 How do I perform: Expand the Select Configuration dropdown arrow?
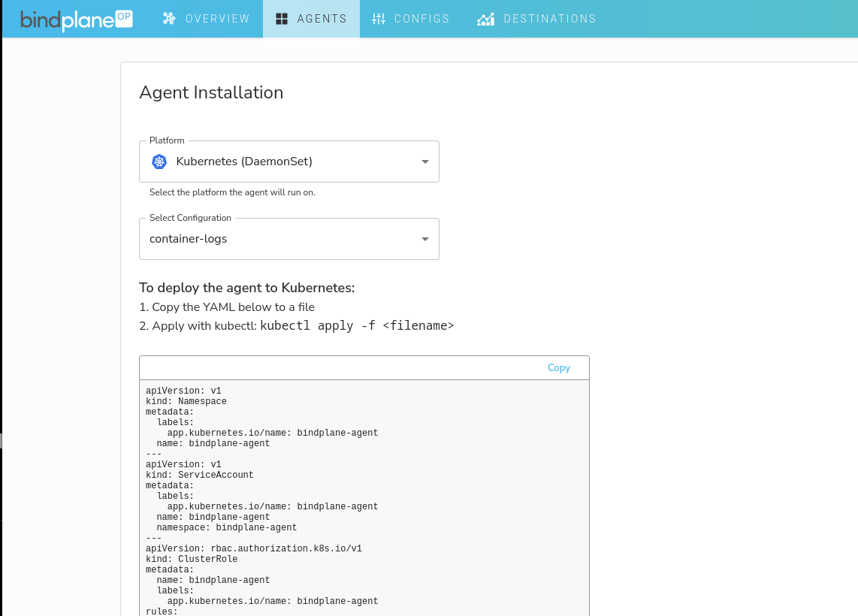coord(425,239)
